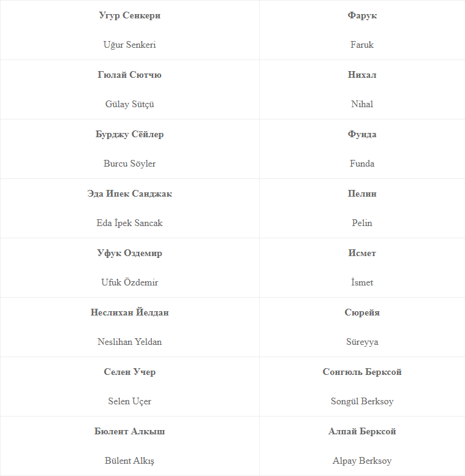Click the text Neslihan Yeldan
465x476 pixels.
point(129,342)
